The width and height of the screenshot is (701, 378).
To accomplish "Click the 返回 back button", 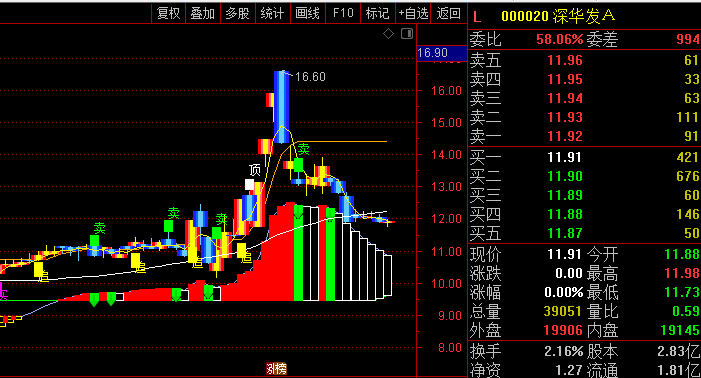I will (448, 13).
